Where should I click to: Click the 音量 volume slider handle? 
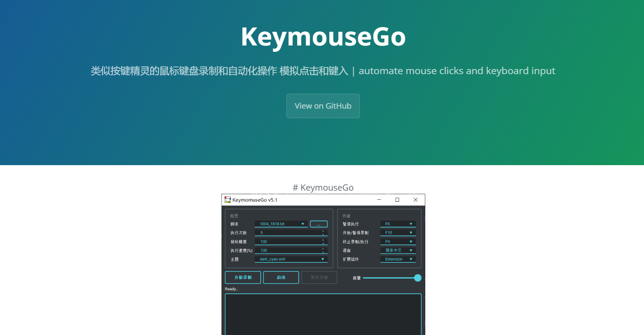pyautogui.click(x=418, y=278)
